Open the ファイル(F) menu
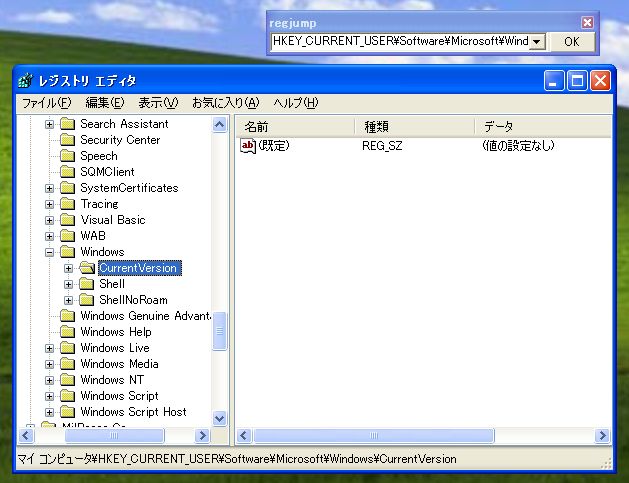629x483 pixels. 46,103
